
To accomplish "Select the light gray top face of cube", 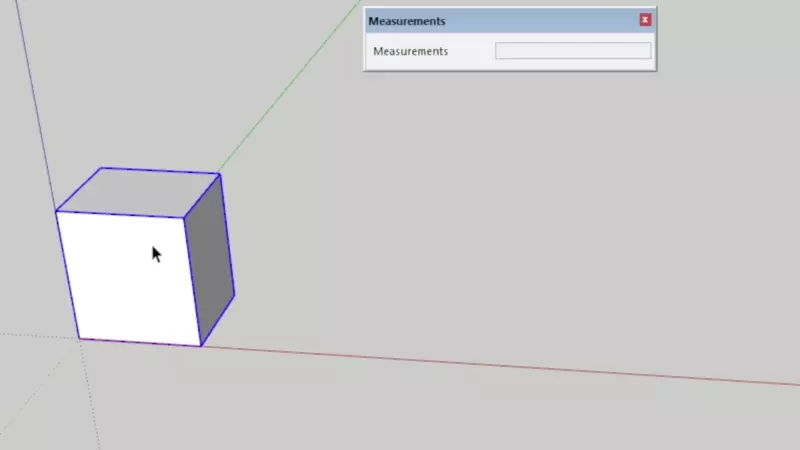I will [139, 192].
